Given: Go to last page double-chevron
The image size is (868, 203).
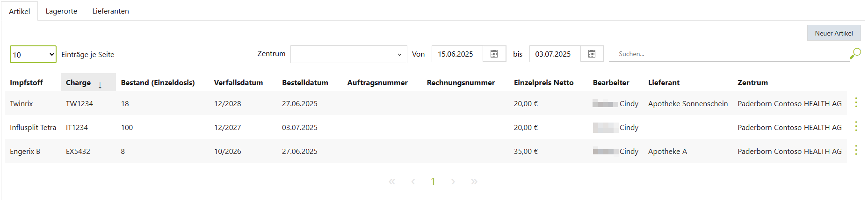Looking at the screenshot, I should (474, 181).
